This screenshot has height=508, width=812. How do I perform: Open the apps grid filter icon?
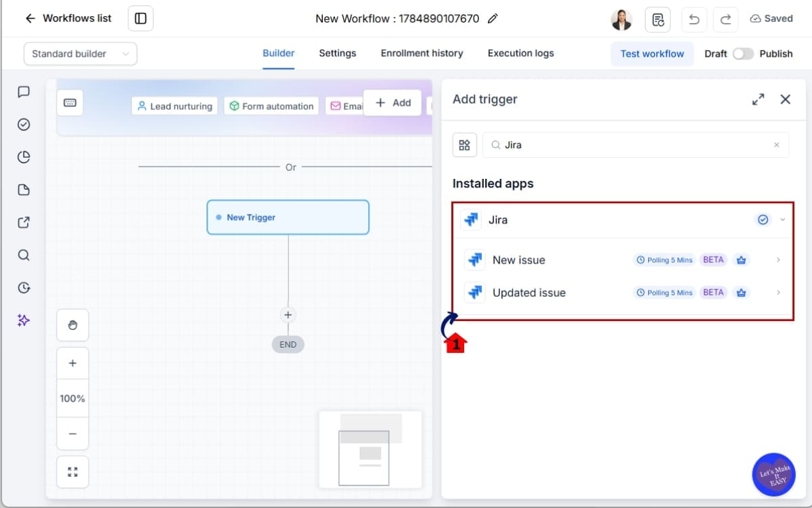click(465, 145)
